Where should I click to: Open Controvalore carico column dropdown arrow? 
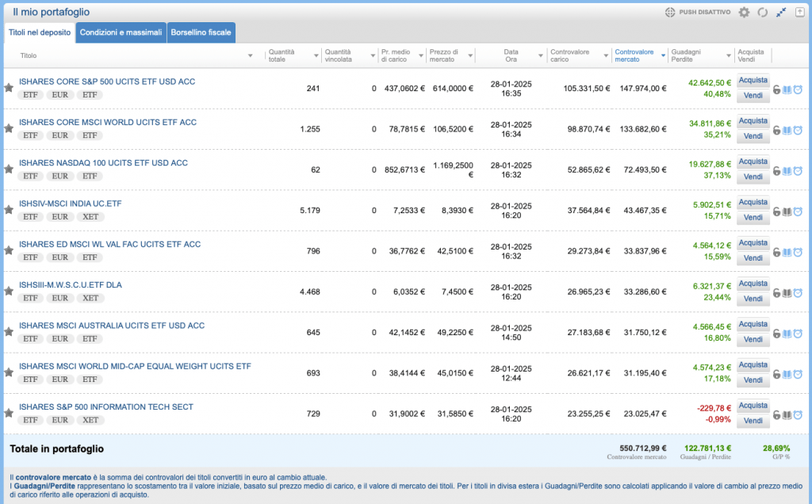click(606, 56)
